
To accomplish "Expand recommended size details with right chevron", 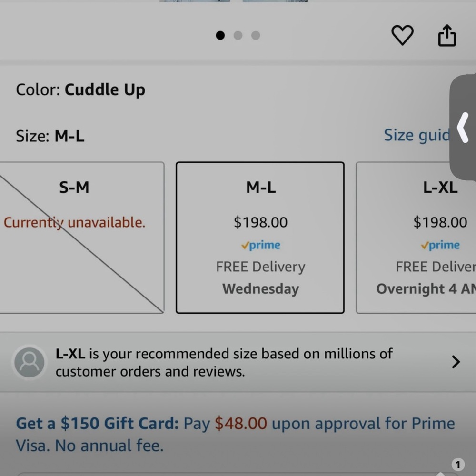I will click(456, 362).
